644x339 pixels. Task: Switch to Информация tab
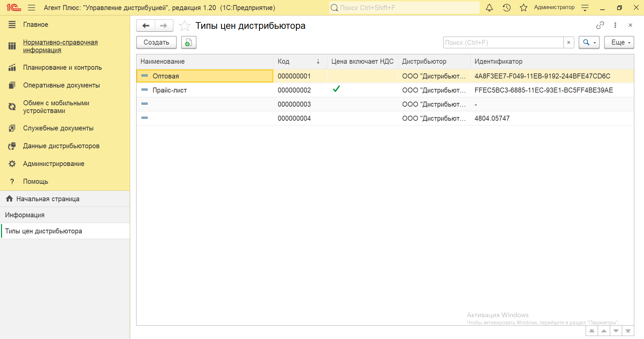point(65,215)
